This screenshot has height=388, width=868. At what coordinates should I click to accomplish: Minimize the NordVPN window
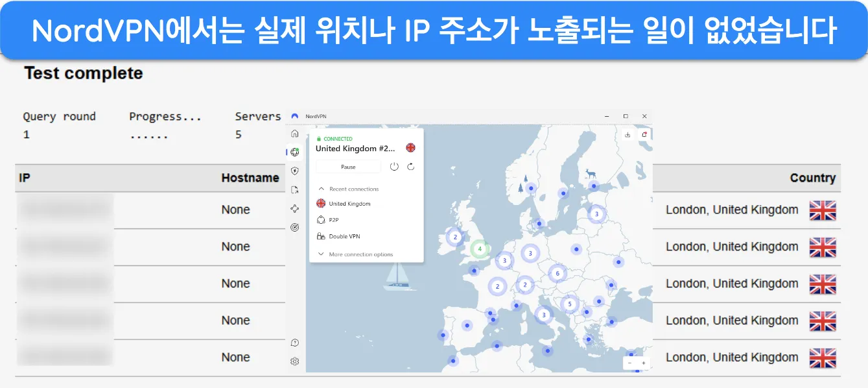(607, 116)
